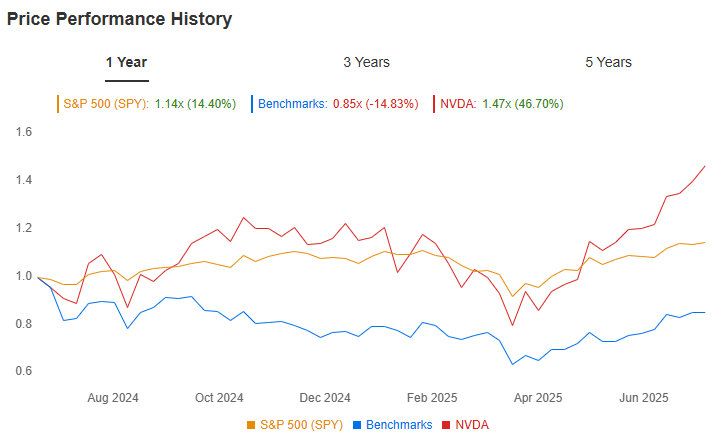The image size is (728, 443).
Task: Click the Aug 2024 axis label
Action: tap(111, 396)
